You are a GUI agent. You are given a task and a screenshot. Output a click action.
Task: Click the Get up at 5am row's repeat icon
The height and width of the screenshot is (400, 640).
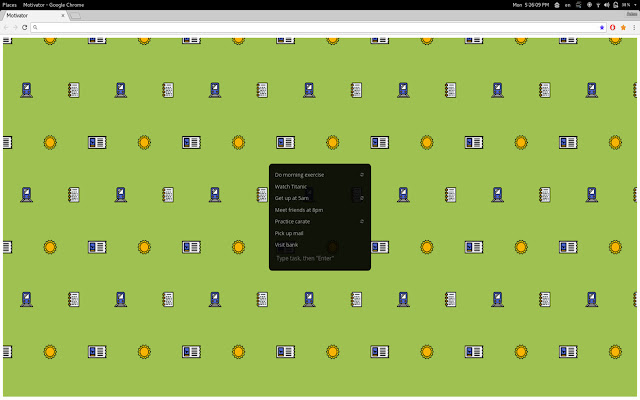362,198
